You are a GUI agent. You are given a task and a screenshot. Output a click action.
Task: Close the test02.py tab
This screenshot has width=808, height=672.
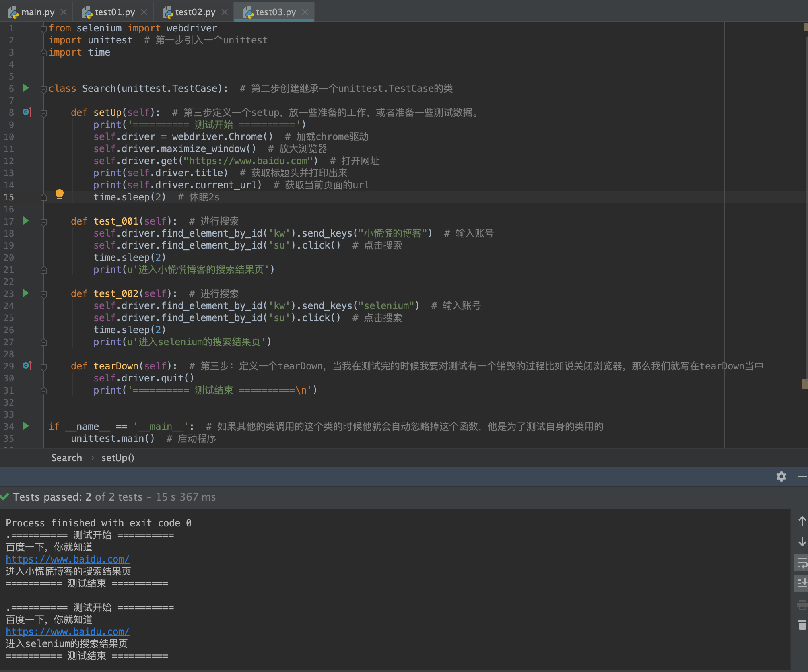click(225, 12)
